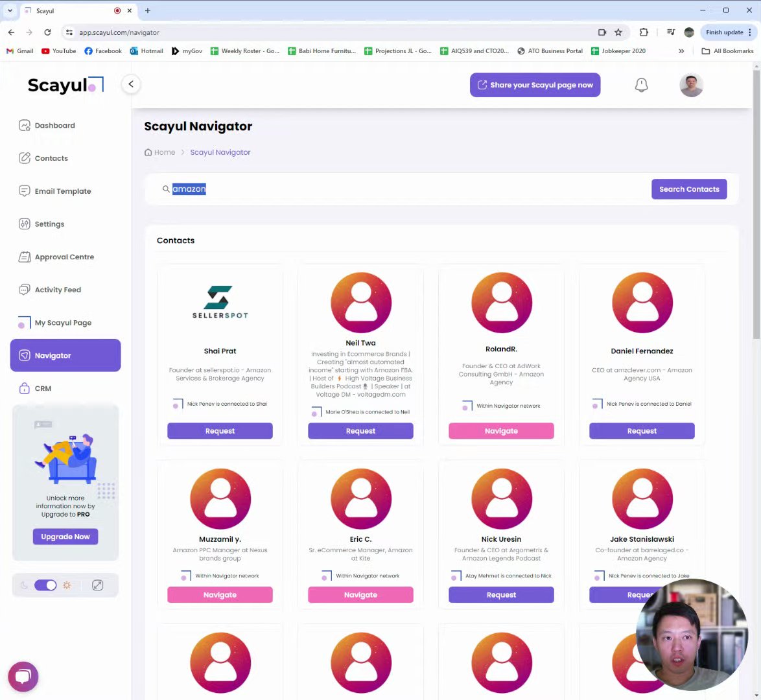Screen dimensions: 761x700
Task: Click the site info icon in address bar
Action: tap(69, 32)
